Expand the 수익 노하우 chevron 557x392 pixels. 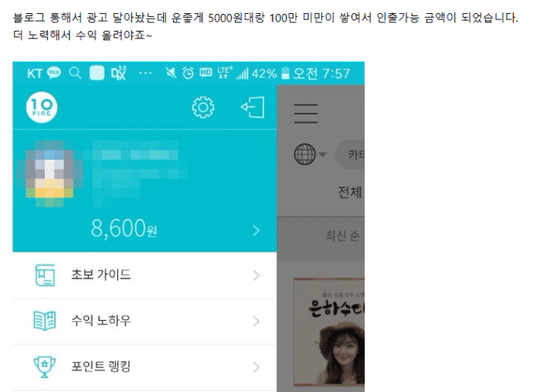[x=256, y=322]
